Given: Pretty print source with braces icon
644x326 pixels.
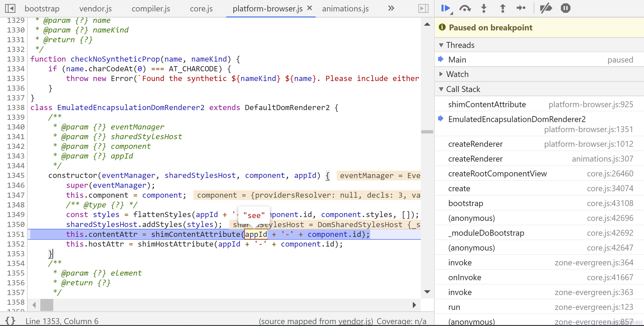Looking at the screenshot, I should (10, 321).
